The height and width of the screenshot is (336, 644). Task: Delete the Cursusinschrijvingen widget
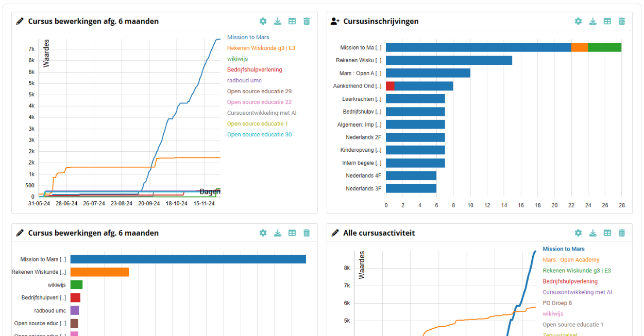pos(622,21)
